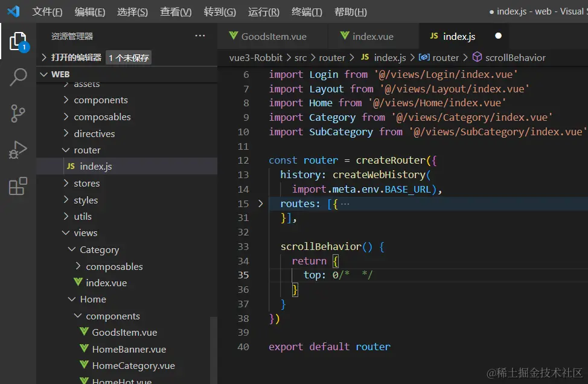Click Vue icon beside Category index.vue in tree

(x=78, y=282)
